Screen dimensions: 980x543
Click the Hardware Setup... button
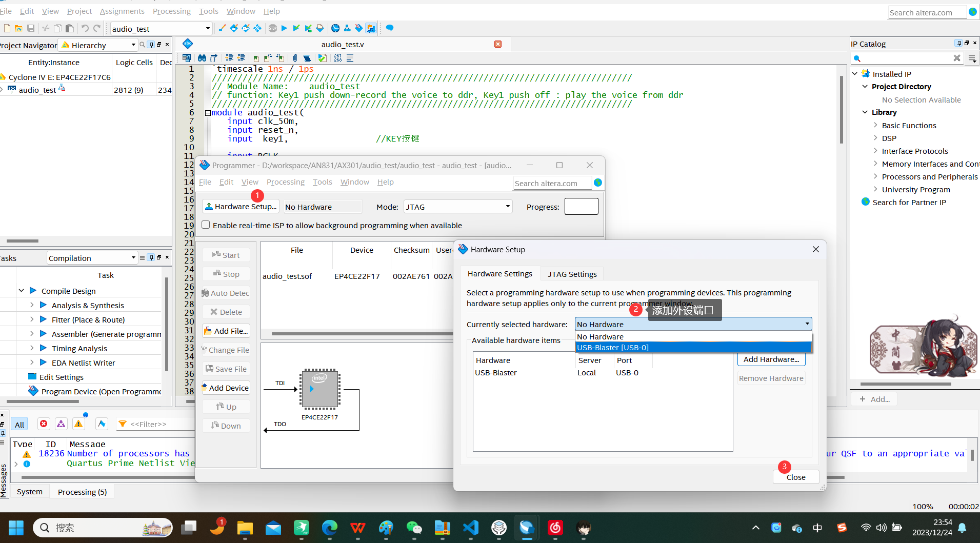click(x=241, y=207)
